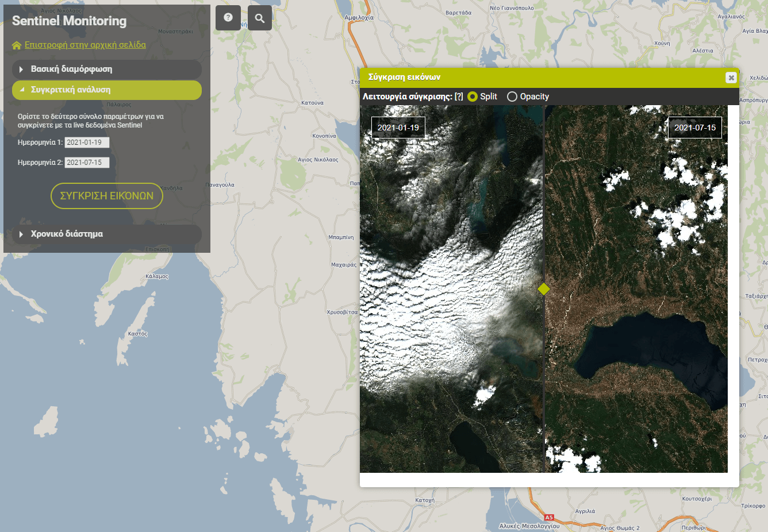Viewport: 768px width, 532px height.
Task: Click the Κουτσοχέρι map label
Action: click(697, 499)
